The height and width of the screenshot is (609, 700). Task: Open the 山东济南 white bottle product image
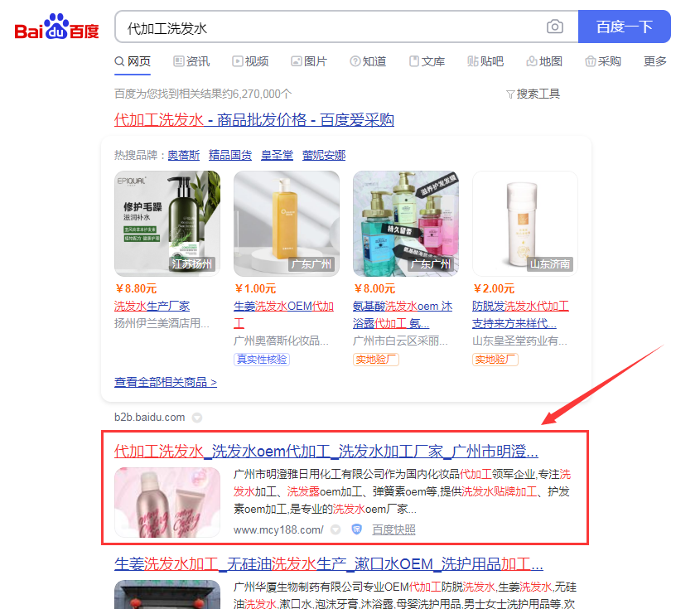[x=525, y=223]
